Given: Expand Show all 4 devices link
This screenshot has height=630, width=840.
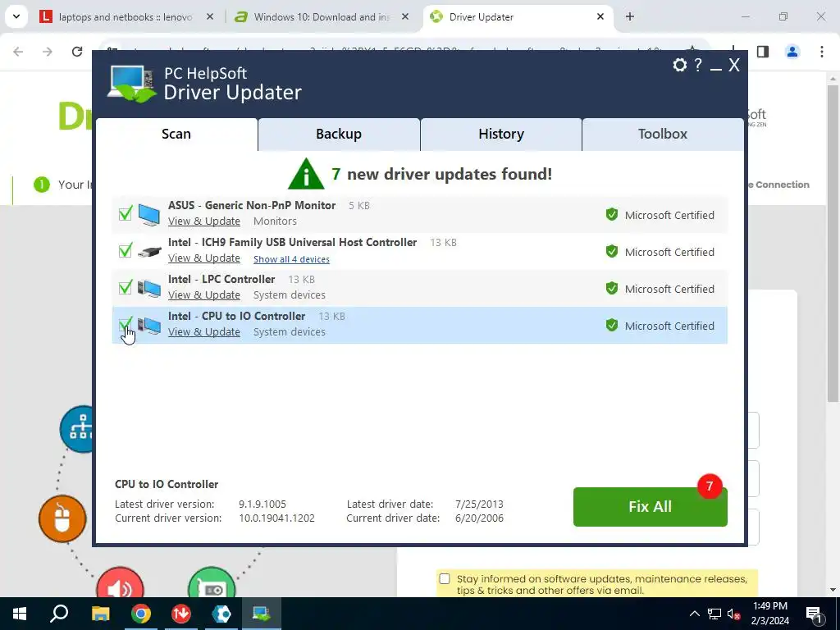Looking at the screenshot, I should [x=291, y=259].
